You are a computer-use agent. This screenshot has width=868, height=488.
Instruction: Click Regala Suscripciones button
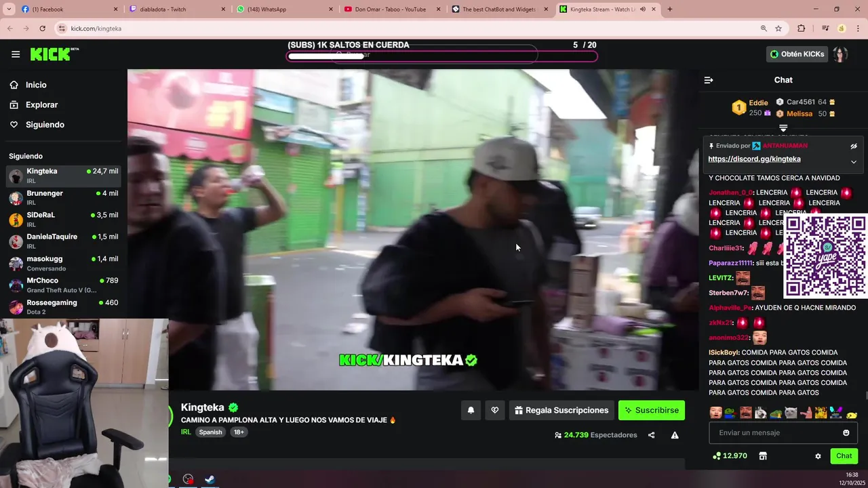[x=561, y=410]
